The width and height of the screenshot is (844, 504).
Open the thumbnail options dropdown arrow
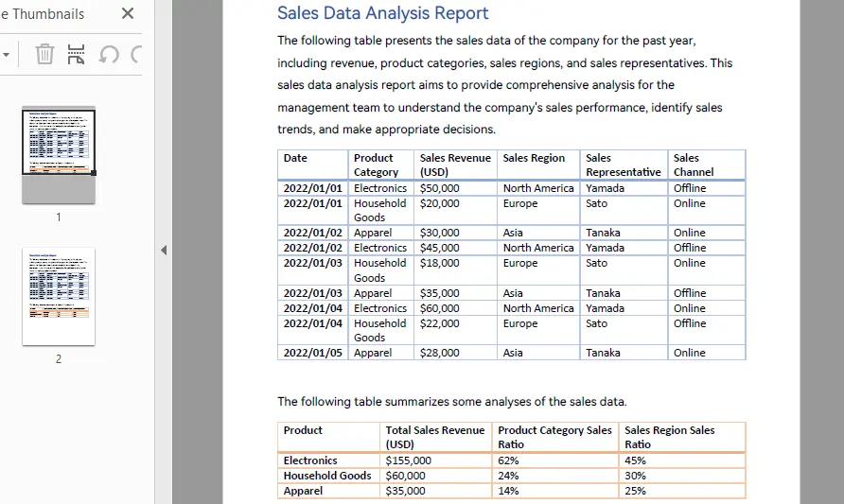pyautogui.click(x=6, y=54)
